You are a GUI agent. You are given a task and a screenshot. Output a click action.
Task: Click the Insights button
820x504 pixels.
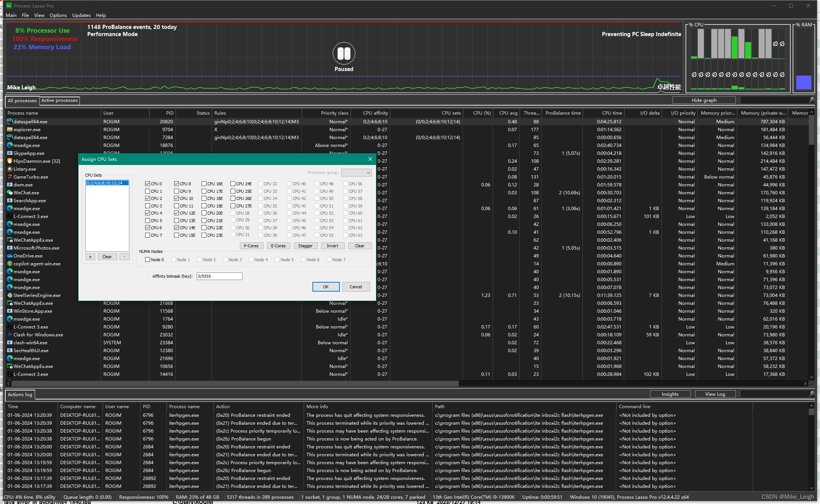click(670, 394)
